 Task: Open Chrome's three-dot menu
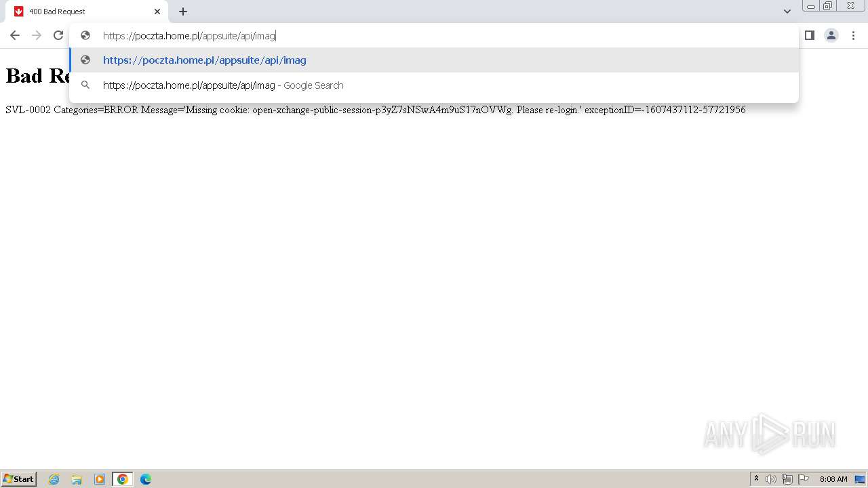pyautogui.click(x=853, y=35)
